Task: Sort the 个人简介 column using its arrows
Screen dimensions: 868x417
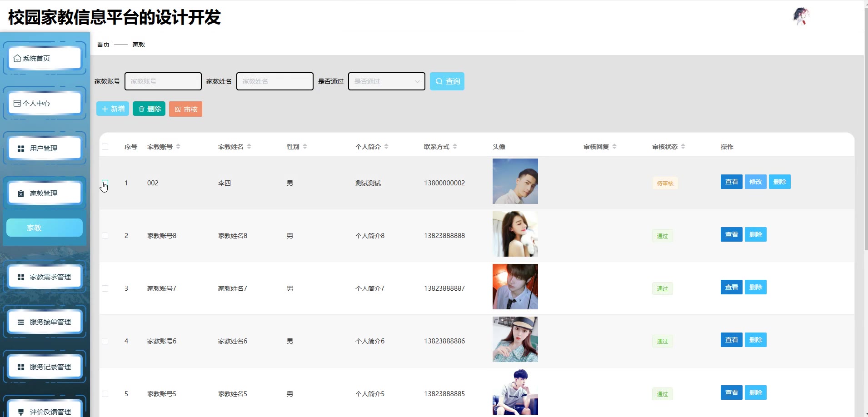Action: coord(386,147)
